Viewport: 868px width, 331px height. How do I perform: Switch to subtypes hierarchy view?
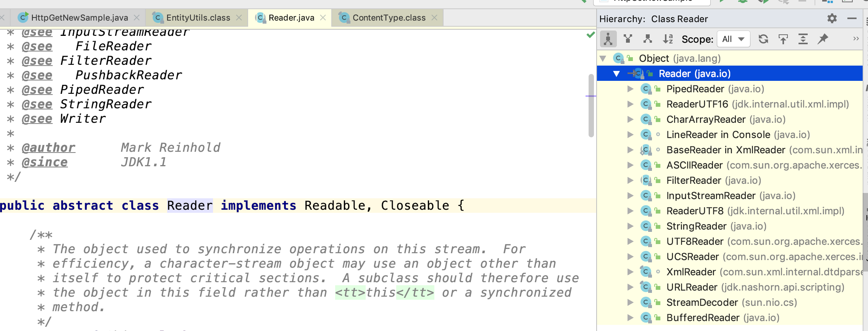648,39
